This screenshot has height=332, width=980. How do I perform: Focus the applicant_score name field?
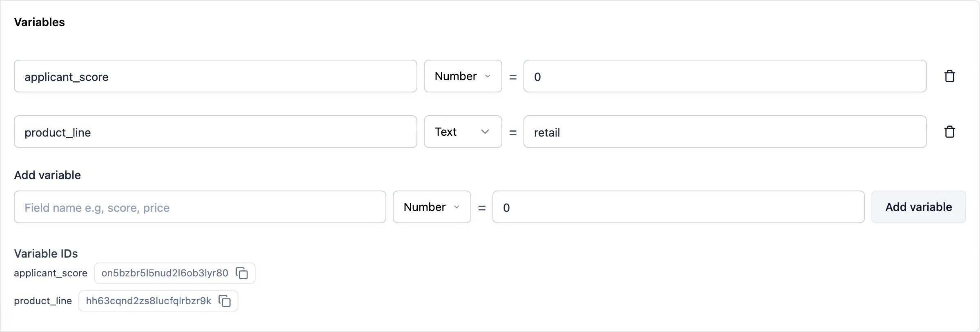point(216,76)
